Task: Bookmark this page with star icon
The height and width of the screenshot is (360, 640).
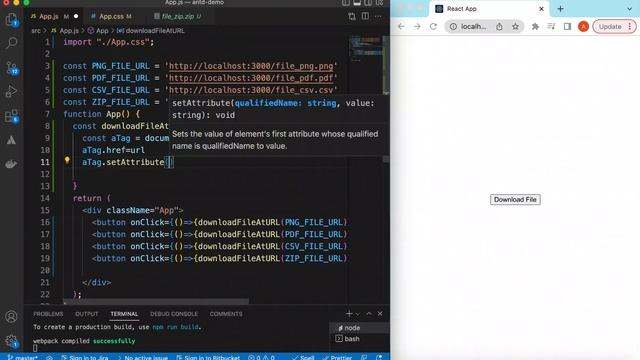Action: [x=516, y=27]
